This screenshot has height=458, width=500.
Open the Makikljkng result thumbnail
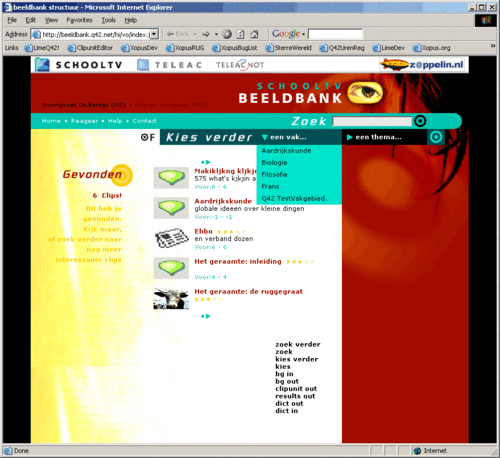click(x=171, y=178)
